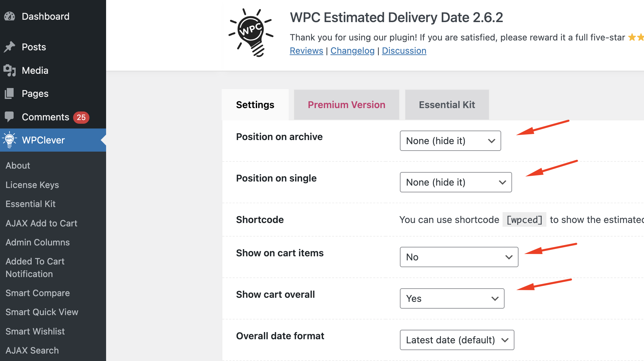This screenshot has width=644, height=361.
Task: Click the 'Shortcode' setting label
Action: coord(260,220)
